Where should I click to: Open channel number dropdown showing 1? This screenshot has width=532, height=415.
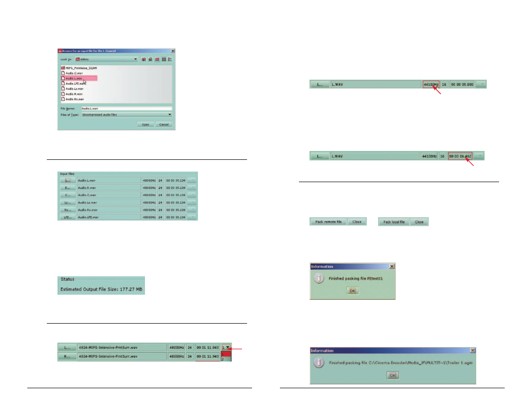pyautogui.click(x=226, y=348)
